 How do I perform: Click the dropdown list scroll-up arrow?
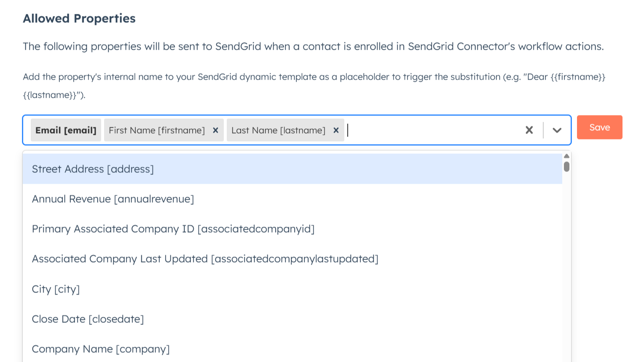pos(566,156)
